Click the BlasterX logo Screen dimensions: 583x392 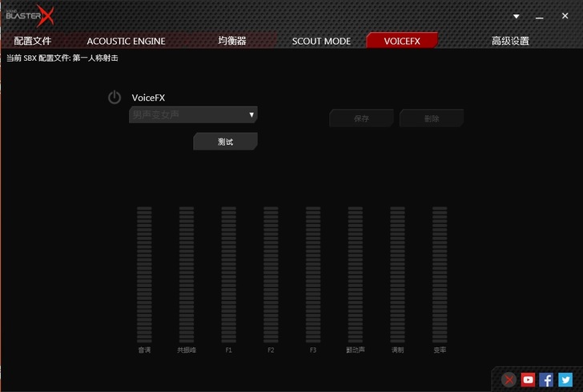tap(30, 14)
